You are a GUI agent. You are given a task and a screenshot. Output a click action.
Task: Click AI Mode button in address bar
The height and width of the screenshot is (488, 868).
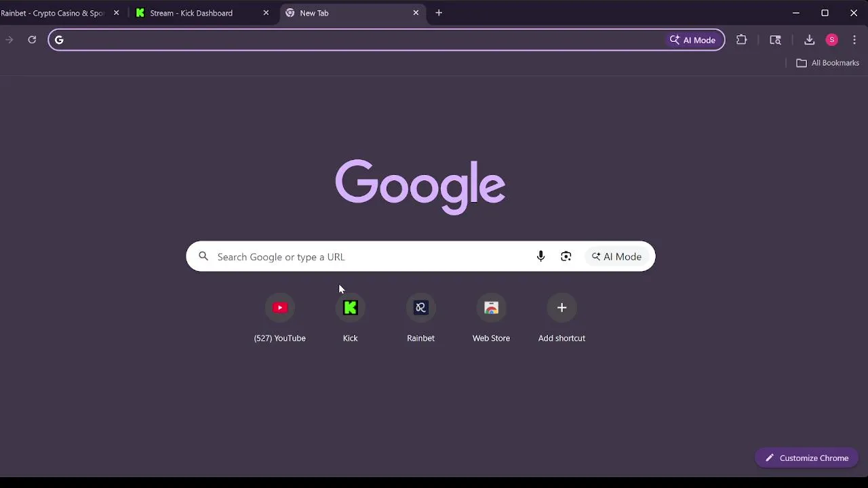[692, 40]
